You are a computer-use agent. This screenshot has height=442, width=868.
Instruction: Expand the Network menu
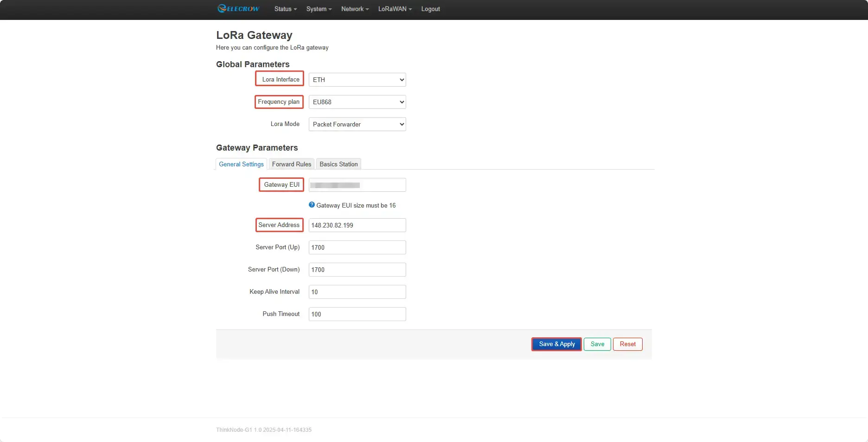click(x=355, y=9)
